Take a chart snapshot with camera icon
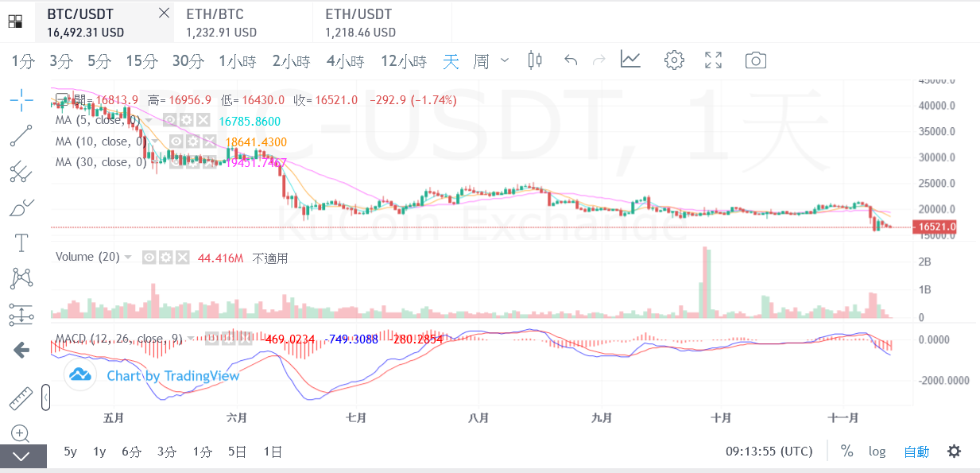This screenshot has width=980, height=473. coord(755,60)
